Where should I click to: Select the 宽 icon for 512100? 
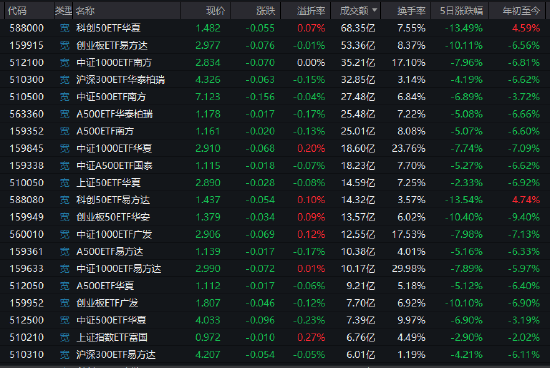tap(65, 62)
